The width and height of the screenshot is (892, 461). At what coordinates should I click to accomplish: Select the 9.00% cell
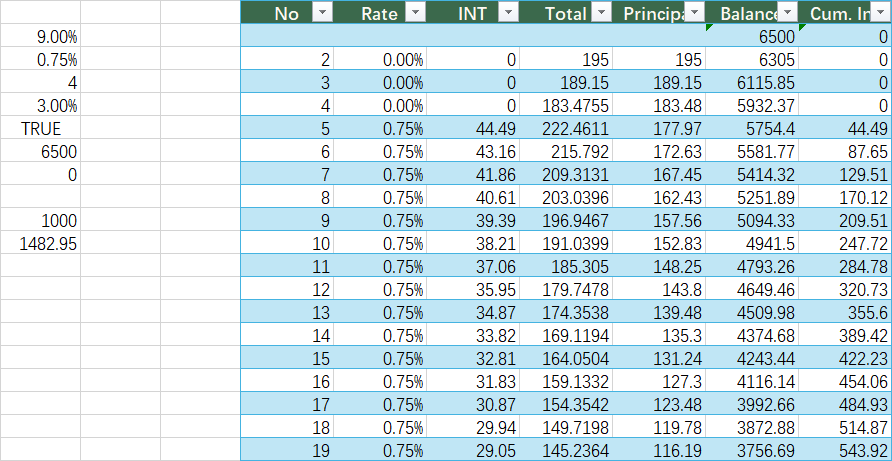click(x=40, y=36)
